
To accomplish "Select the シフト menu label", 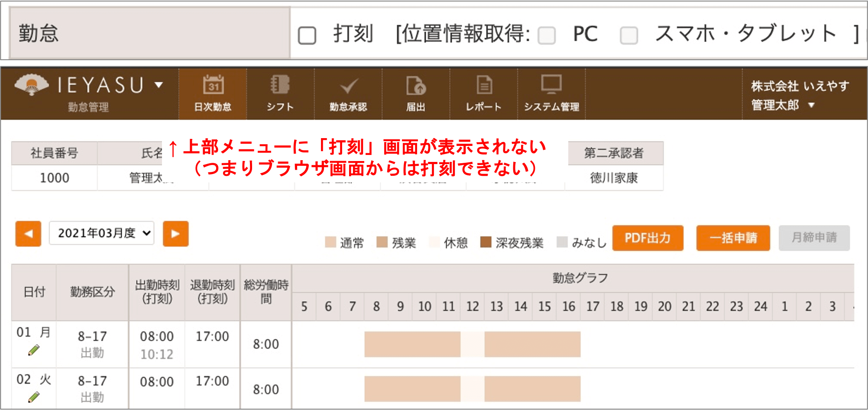I will [x=280, y=107].
